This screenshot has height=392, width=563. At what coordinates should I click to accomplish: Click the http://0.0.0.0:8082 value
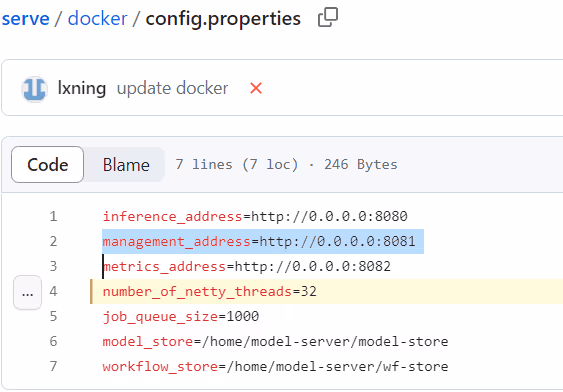(x=313, y=266)
